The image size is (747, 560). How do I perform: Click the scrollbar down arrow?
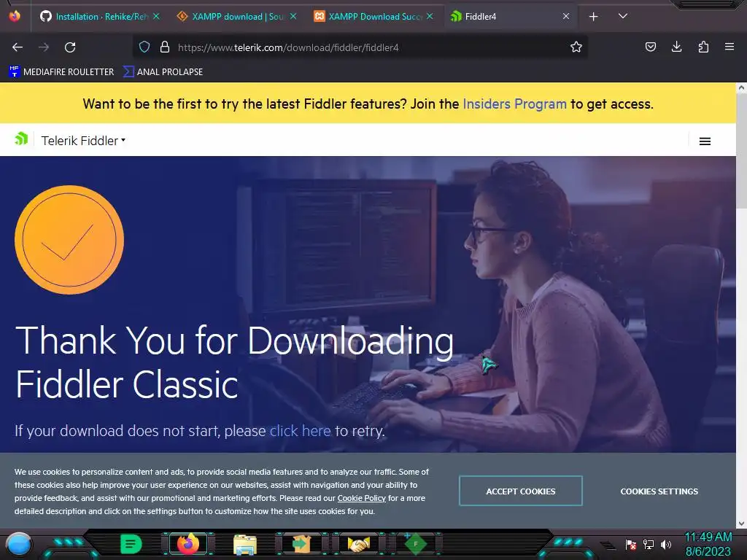[x=741, y=524]
